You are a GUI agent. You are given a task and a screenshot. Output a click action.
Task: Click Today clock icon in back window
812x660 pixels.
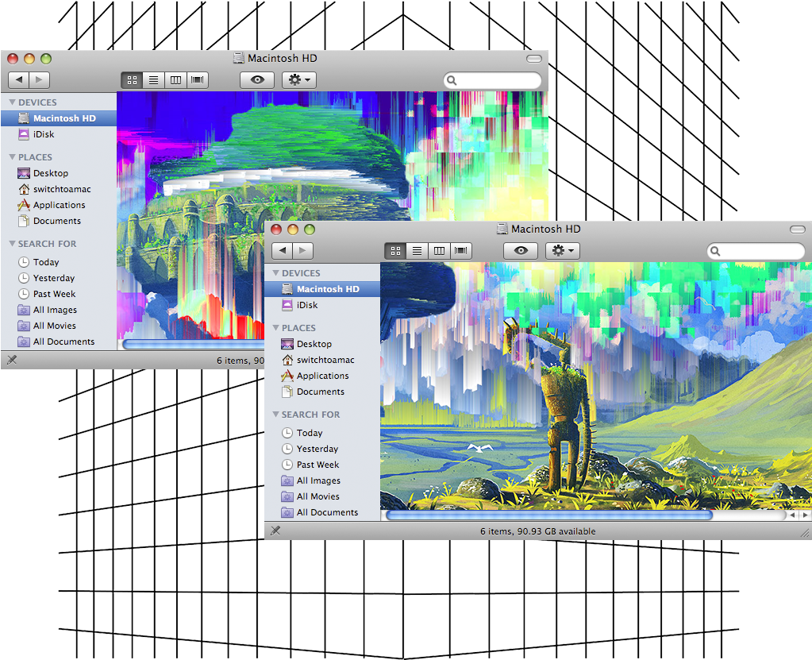pyautogui.click(x=23, y=262)
